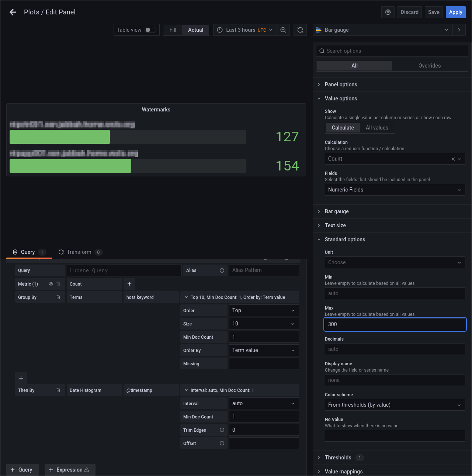The height and width of the screenshot is (476, 472).
Task: Open Order Top dropdown
Action: (x=264, y=310)
